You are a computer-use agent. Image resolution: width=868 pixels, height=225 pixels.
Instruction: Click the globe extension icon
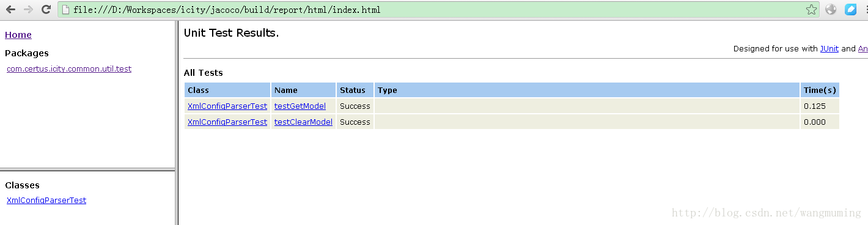[x=831, y=9]
